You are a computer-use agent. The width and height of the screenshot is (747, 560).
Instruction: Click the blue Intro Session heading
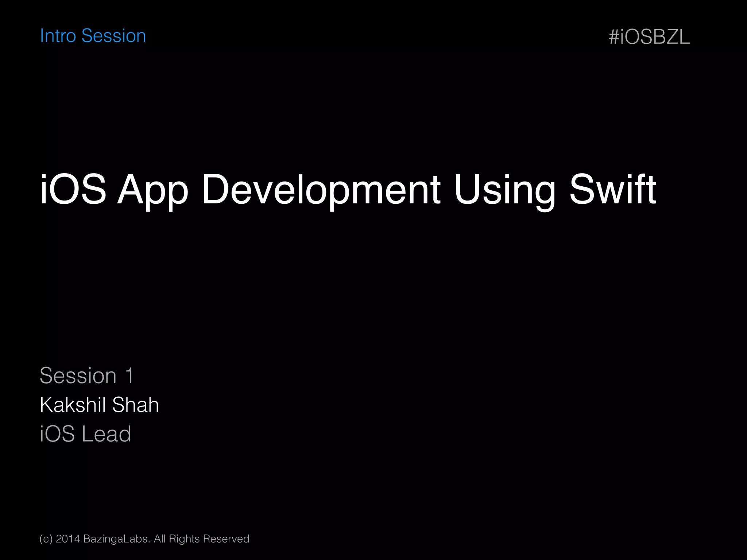tap(93, 36)
